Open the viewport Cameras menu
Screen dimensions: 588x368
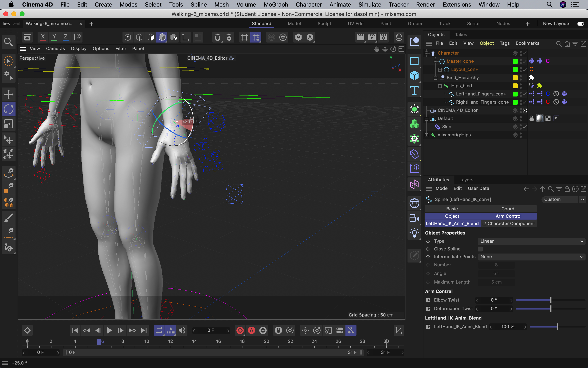point(55,48)
